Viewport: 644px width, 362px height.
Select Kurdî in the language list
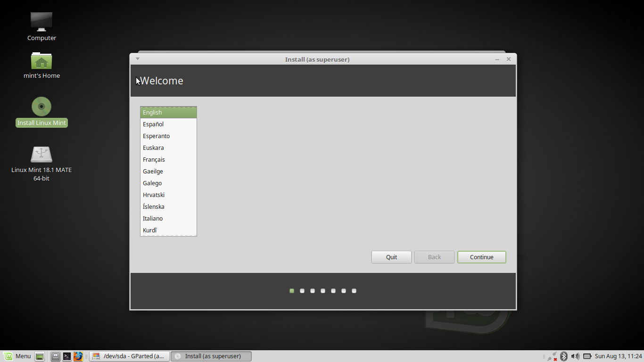168,230
